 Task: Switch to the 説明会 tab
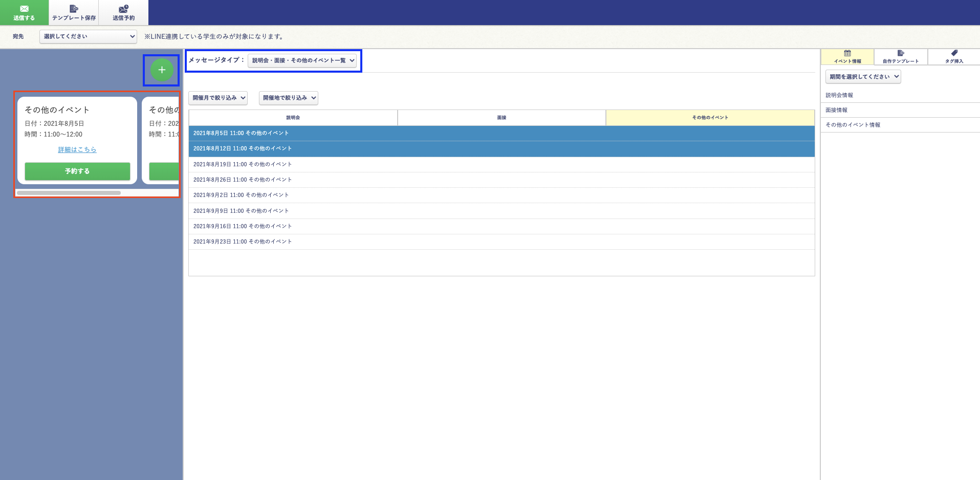tap(293, 118)
